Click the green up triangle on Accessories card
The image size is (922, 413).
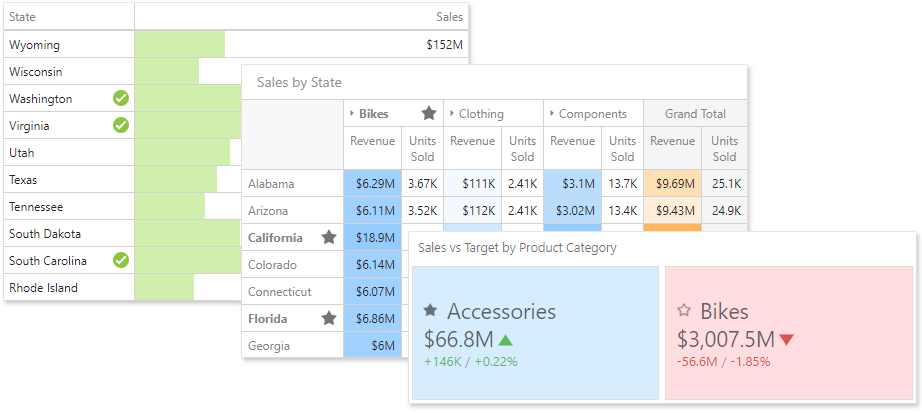tap(505, 340)
